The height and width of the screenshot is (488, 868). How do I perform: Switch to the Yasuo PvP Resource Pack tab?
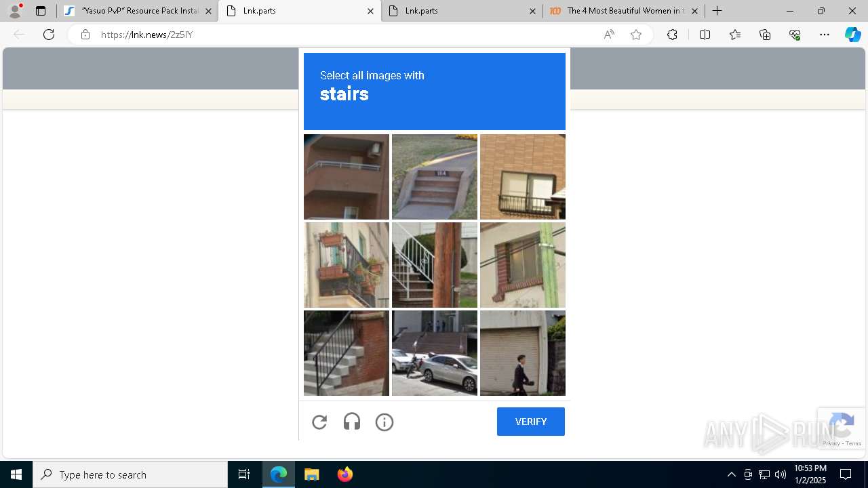coord(136,11)
